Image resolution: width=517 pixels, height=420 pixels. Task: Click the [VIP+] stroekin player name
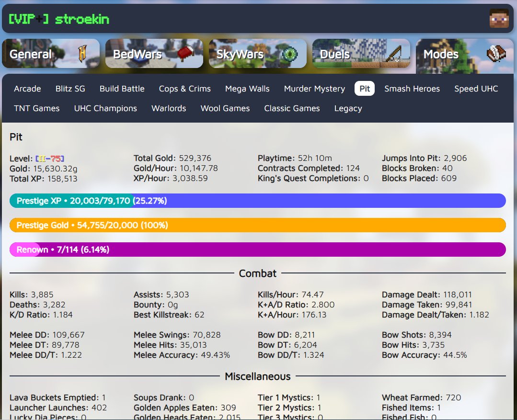(x=58, y=19)
